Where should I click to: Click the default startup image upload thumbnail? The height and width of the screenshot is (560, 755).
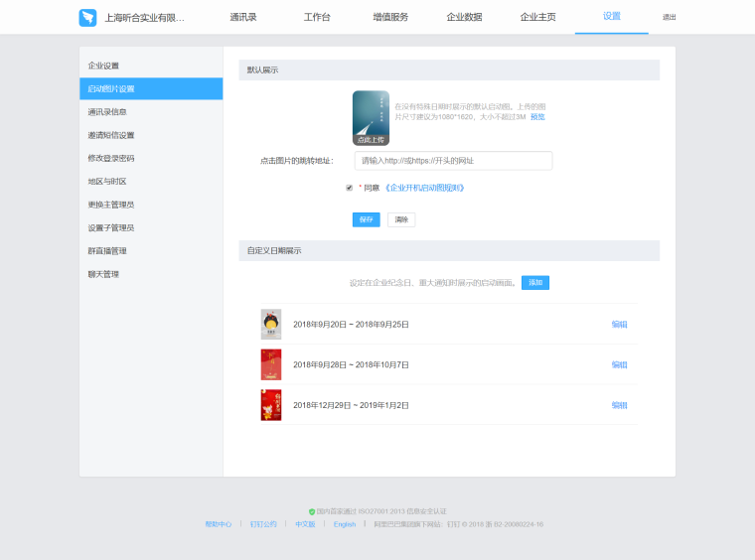(371, 118)
